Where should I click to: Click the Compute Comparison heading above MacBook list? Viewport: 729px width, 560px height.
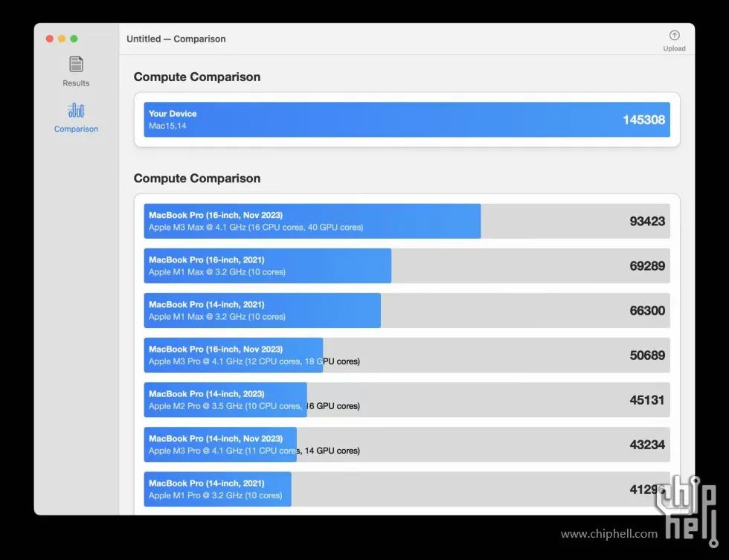[x=197, y=178]
